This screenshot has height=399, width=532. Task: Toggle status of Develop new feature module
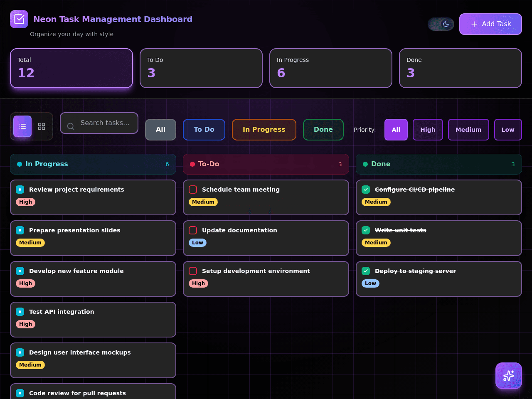20,271
